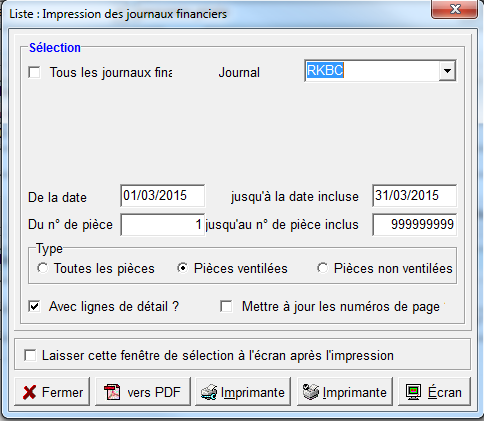Click the Du n° de pièce field
Image resolution: width=484 pixels, height=421 pixels.
pos(163,225)
